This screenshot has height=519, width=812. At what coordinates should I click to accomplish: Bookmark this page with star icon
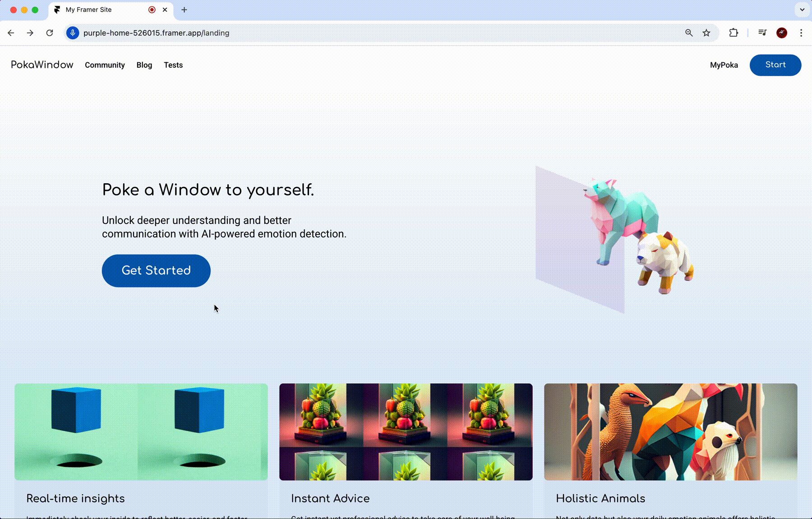point(706,33)
